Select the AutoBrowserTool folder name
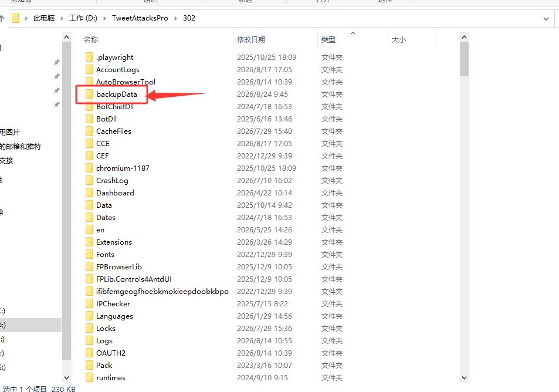 (x=126, y=82)
